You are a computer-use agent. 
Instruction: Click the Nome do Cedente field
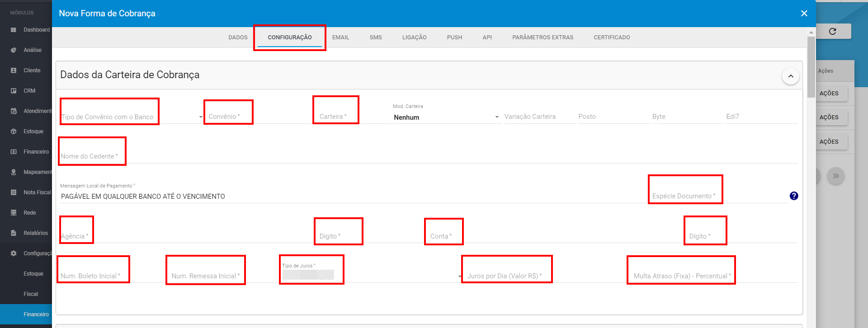pos(429,156)
